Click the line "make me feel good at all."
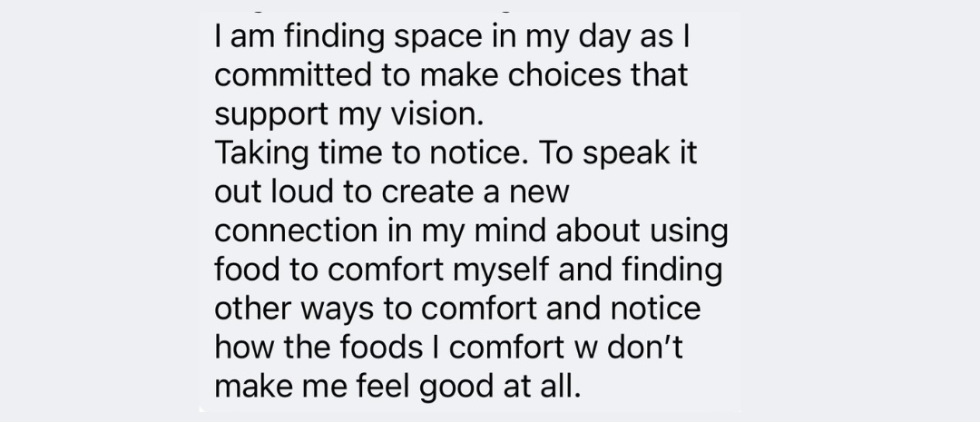The height and width of the screenshot is (422, 980). [x=398, y=387]
